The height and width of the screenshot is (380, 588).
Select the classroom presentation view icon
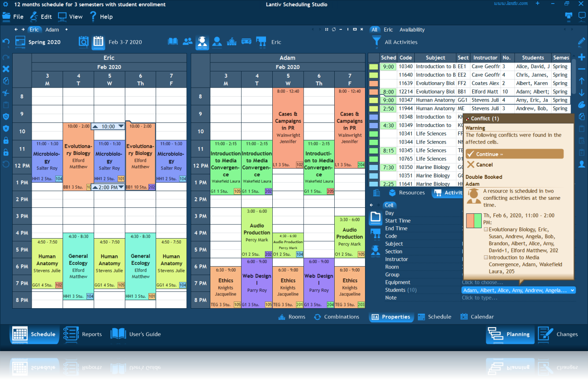(261, 42)
